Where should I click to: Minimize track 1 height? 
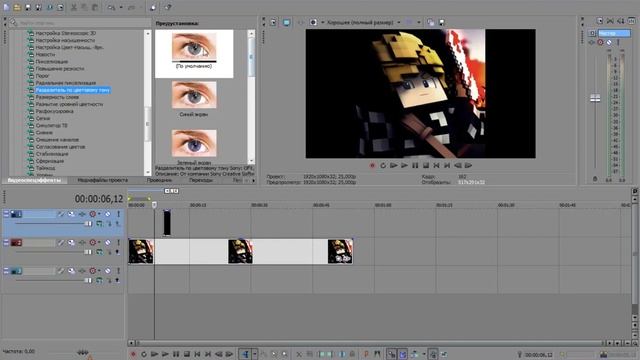[6, 213]
